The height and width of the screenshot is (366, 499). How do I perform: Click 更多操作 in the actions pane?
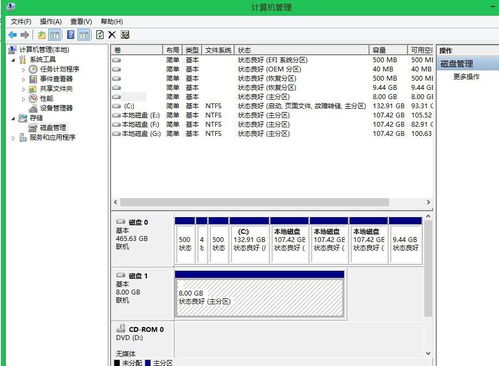[466, 77]
